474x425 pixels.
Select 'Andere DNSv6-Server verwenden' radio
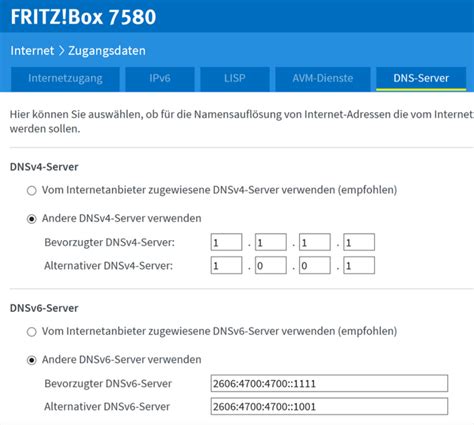pyautogui.click(x=32, y=360)
